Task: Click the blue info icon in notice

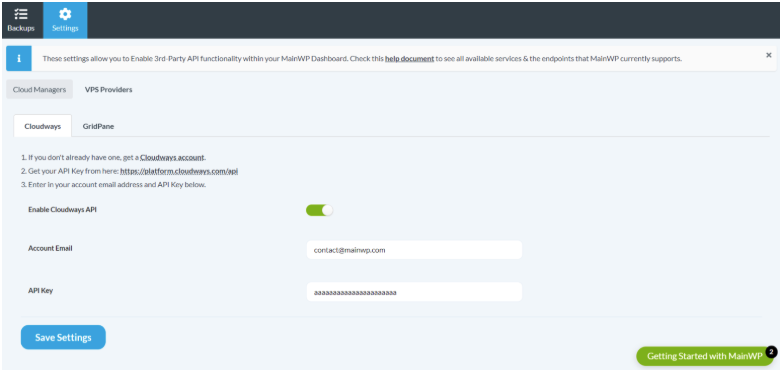Action: [19, 58]
